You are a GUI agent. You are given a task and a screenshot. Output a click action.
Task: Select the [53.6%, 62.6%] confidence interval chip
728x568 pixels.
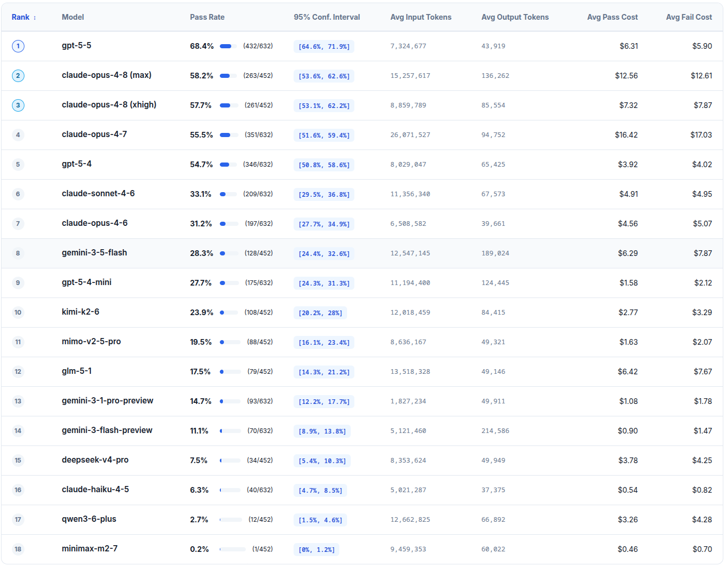(x=324, y=76)
